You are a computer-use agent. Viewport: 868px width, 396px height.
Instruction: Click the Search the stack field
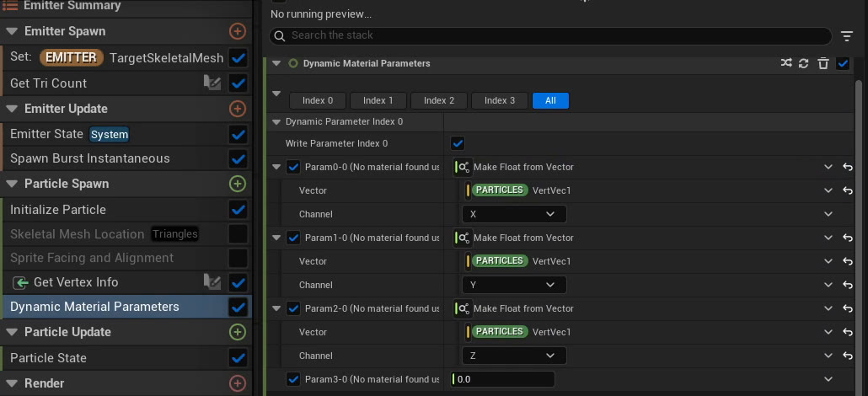[550, 36]
